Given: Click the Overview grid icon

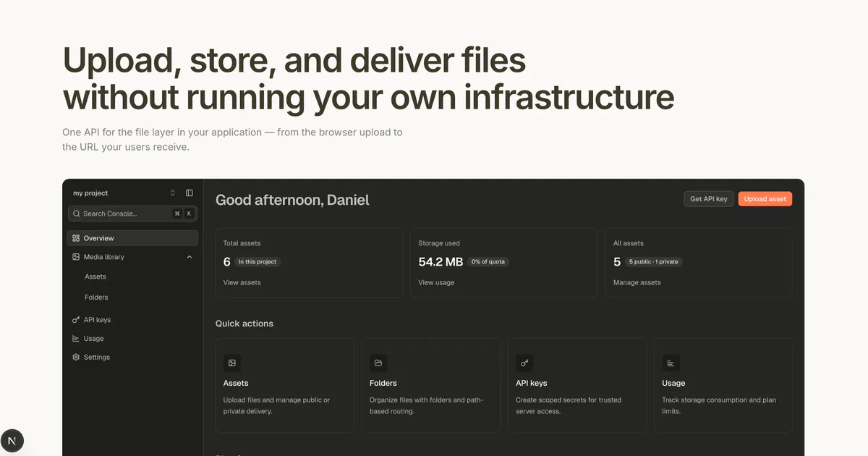Looking at the screenshot, I should click(x=76, y=238).
